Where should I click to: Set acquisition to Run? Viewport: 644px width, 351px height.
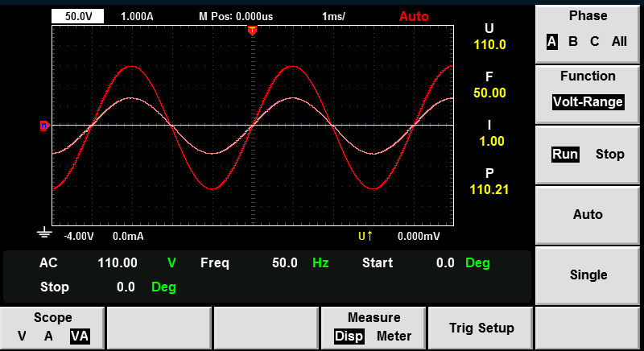(565, 155)
